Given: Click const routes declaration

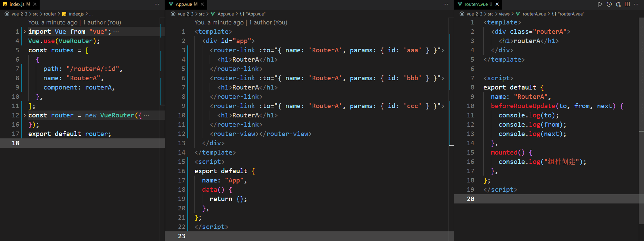Looking at the screenshot, I should click(x=58, y=50).
